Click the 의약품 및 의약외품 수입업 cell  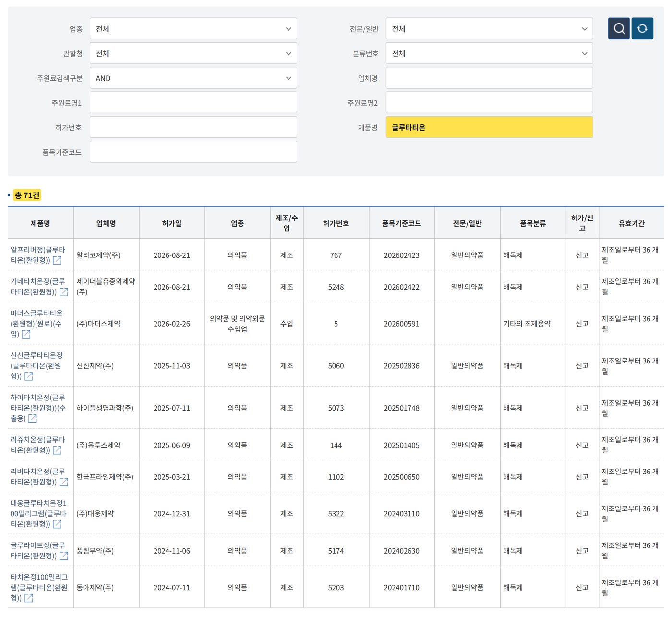click(x=238, y=324)
